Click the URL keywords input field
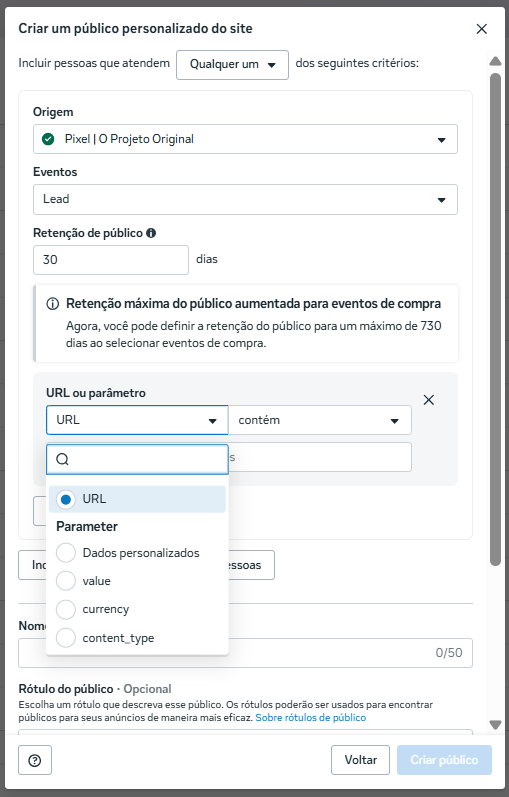 (320, 457)
